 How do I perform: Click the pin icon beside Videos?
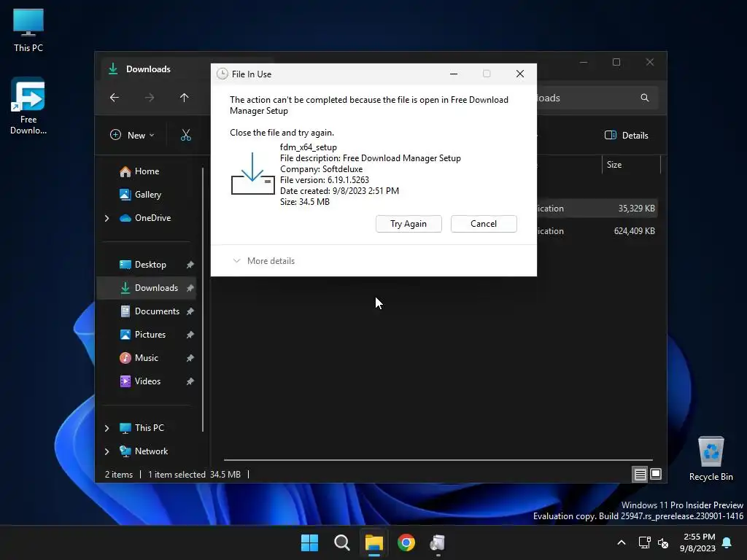point(190,381)
